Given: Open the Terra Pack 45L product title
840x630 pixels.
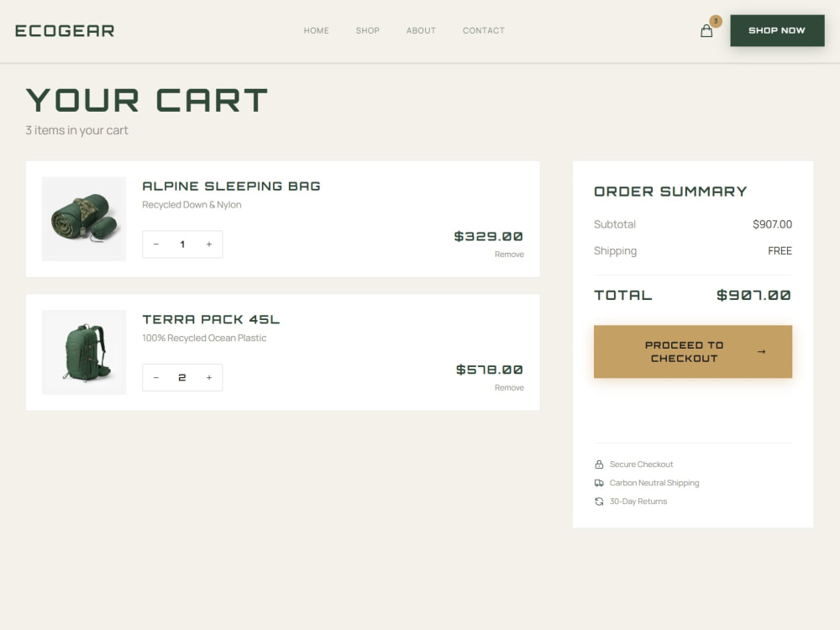Looking at the screenshot, I should coord(211,319).
